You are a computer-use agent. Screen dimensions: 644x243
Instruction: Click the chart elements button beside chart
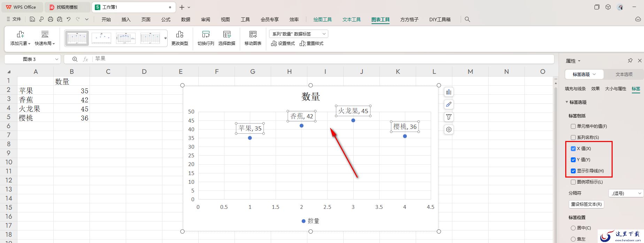click(x=449, y=92)
